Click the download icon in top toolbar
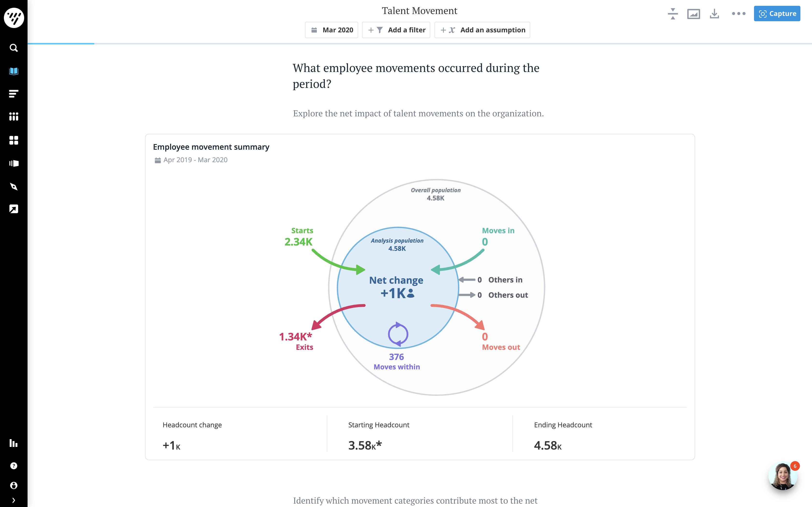812x507 pixels. (714, 14)
